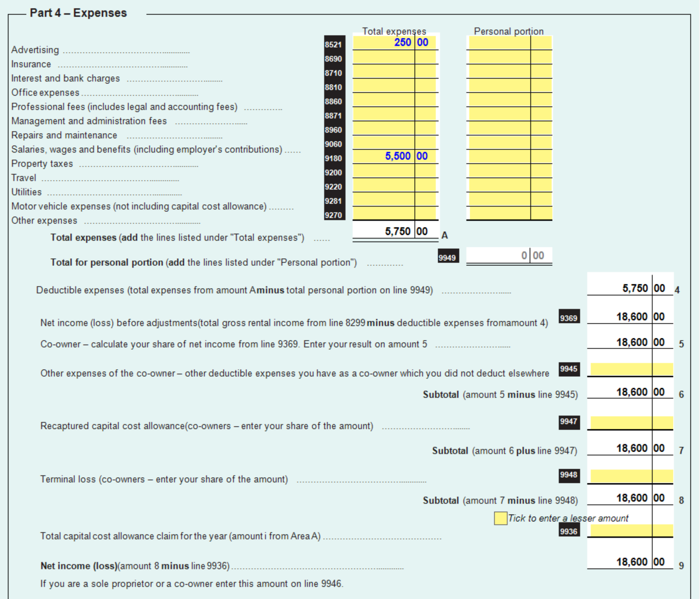Select Deductible expenses amount 4 value
This screenshot has width=700, height=599.
(630, 288)
